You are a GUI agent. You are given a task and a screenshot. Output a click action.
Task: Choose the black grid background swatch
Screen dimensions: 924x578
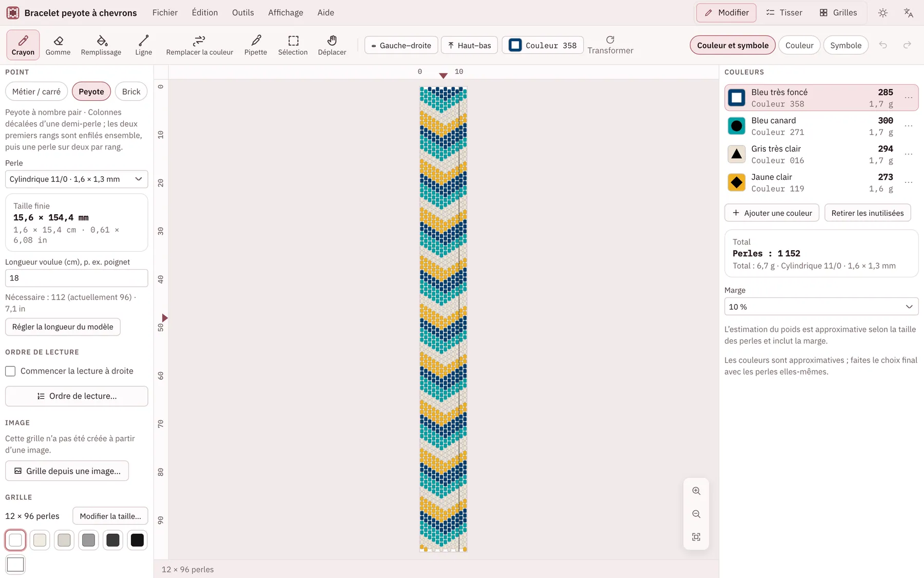click(x=137, y=540)
